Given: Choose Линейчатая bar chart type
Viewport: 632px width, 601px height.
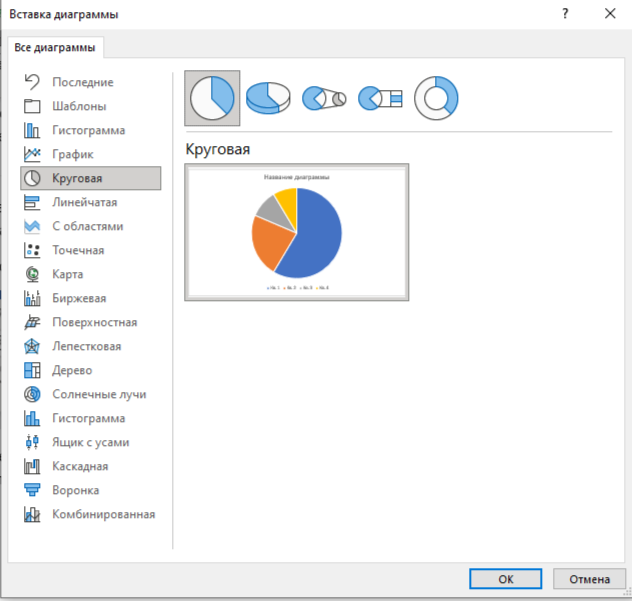Looking at the screenshot, I should pyautogui.click(x=84, y=202).
